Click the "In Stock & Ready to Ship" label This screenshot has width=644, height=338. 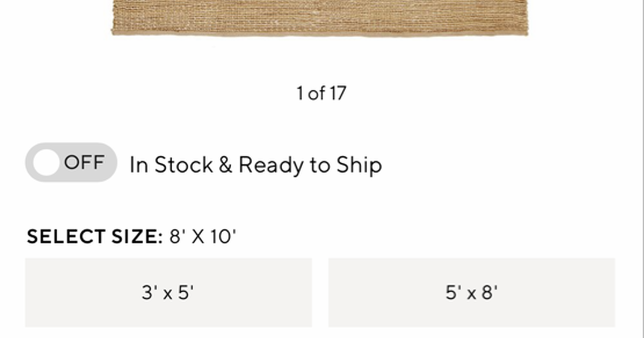coord(255,165)
